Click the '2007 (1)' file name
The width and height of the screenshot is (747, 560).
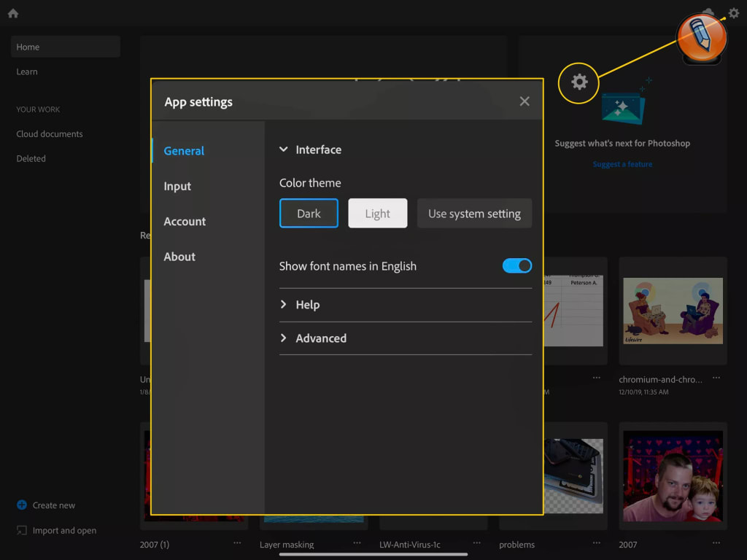(x=155, y=544)
